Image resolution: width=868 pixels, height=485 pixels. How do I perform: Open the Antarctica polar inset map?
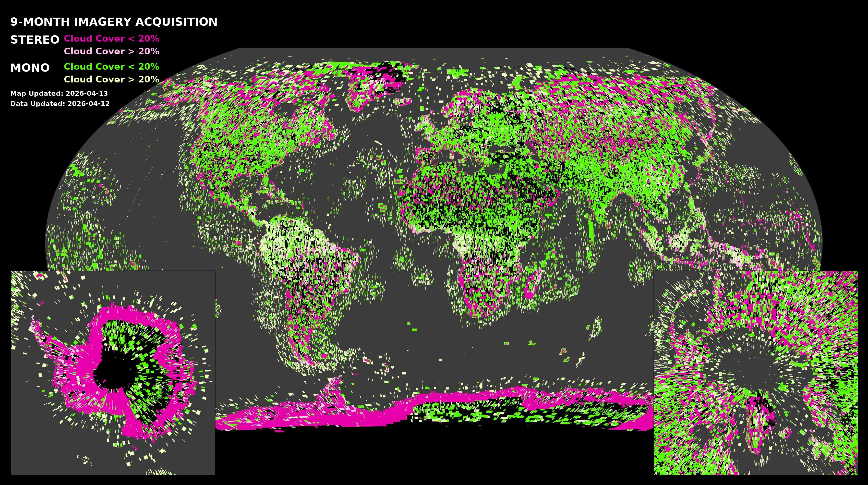(113, 373)
